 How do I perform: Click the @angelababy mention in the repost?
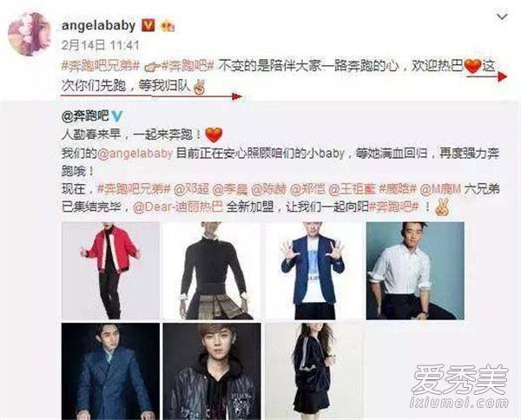click(135, 153)
